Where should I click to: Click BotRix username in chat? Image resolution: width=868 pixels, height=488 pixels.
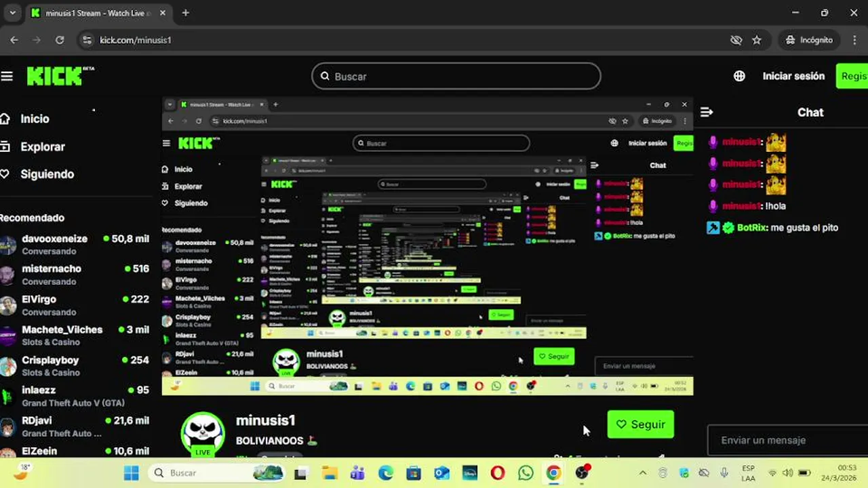tap(752, 228)
